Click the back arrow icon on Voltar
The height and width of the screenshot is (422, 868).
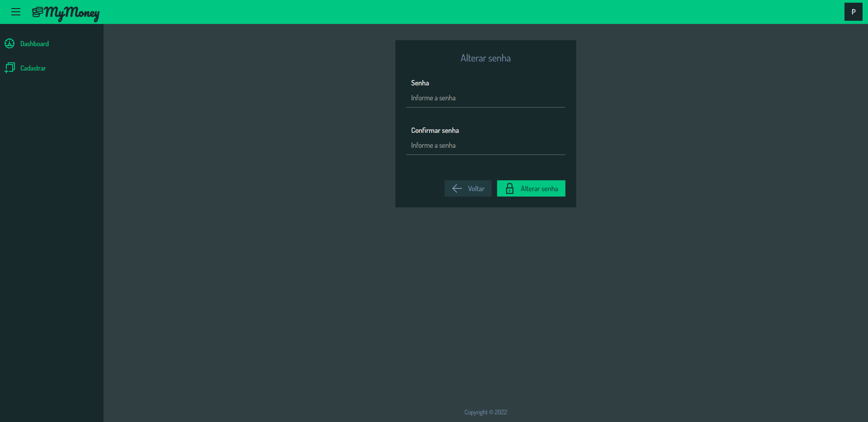457,188
